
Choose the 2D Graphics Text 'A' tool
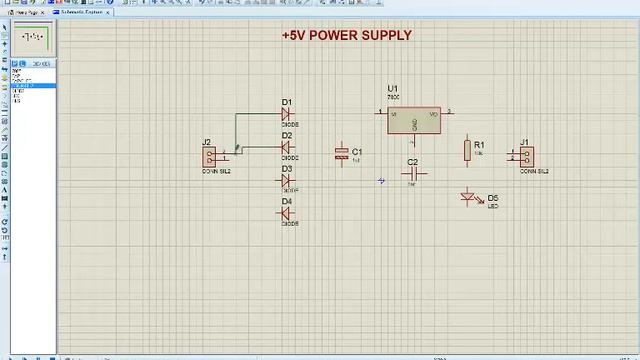(x=4, y=190)
